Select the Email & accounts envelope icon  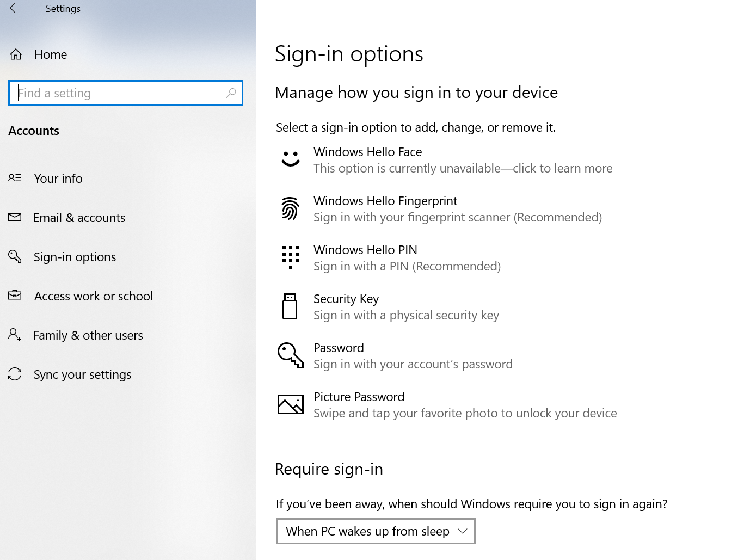click(x=15, y=217)
